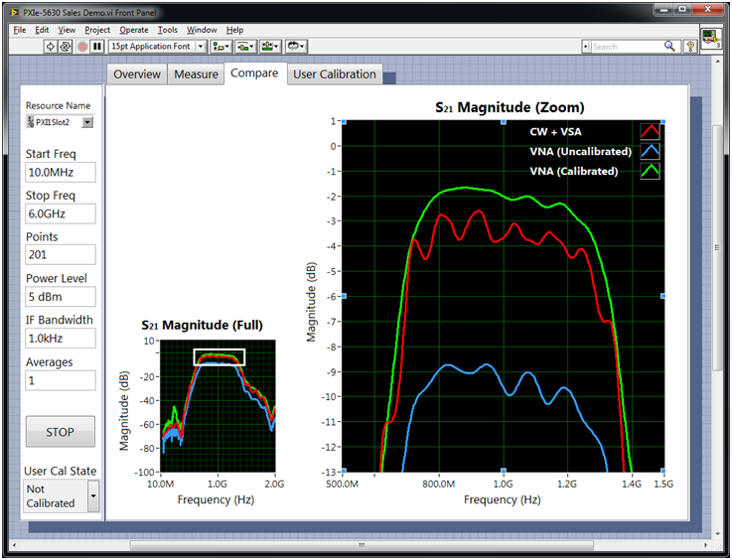Open the Distribute Objects tool

245,47
